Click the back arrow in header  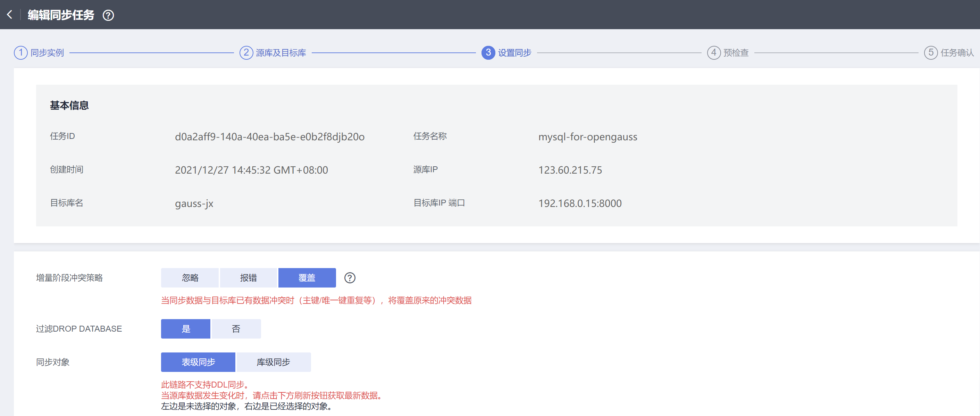(x=10, y=15)
